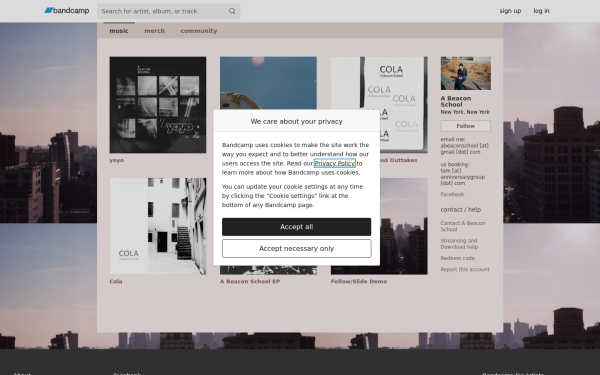Click Report this account link
Screen dimensions: 600x375
click(465, 269)
